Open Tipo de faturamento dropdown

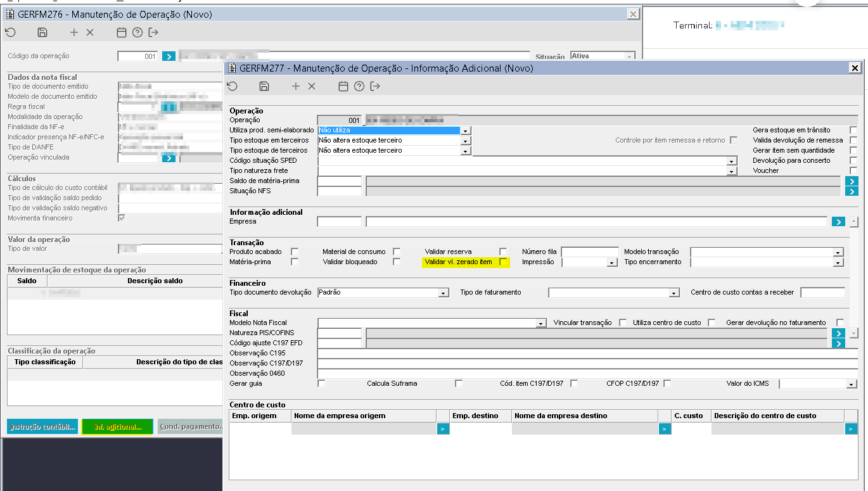pyautogui.click(x=674, y=293)
